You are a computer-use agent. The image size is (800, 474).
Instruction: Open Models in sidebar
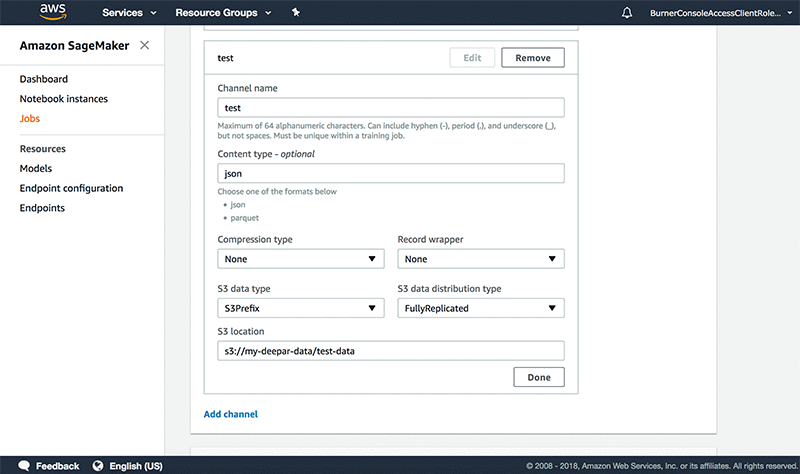point(36,168)
